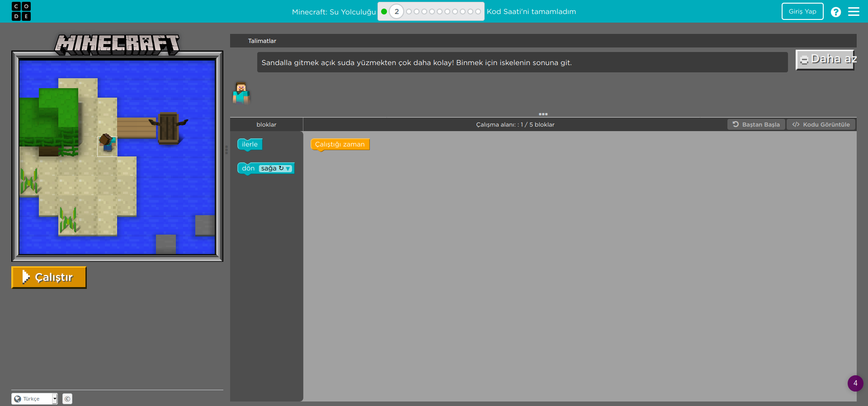Jump to the first empty dot after level 2
868x406 pixels.
tap(409, 12)
